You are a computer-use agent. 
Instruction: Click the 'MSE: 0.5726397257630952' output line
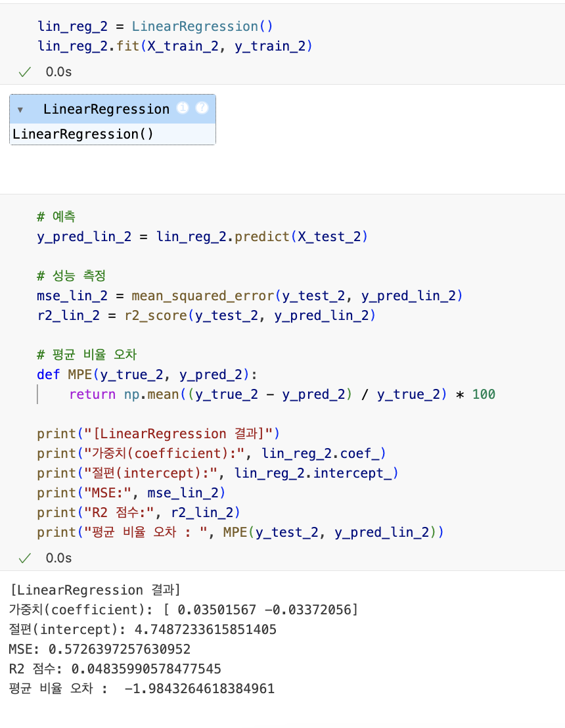[x=100, y=650]
